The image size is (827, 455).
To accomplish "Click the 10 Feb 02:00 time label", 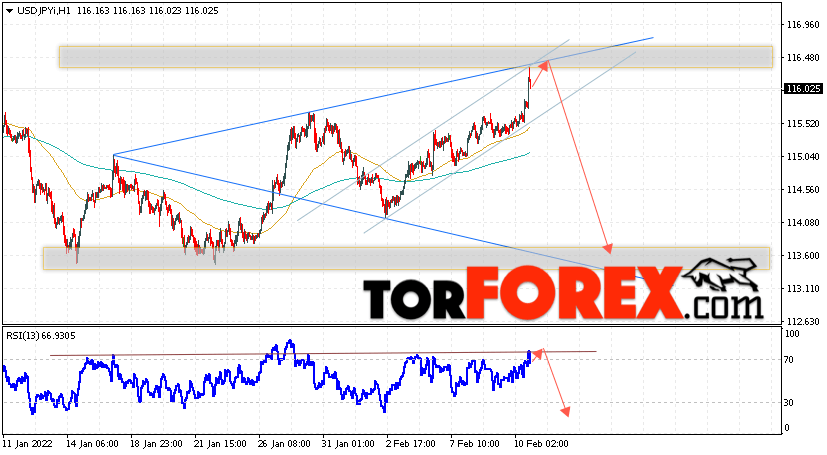I will 542,444.
